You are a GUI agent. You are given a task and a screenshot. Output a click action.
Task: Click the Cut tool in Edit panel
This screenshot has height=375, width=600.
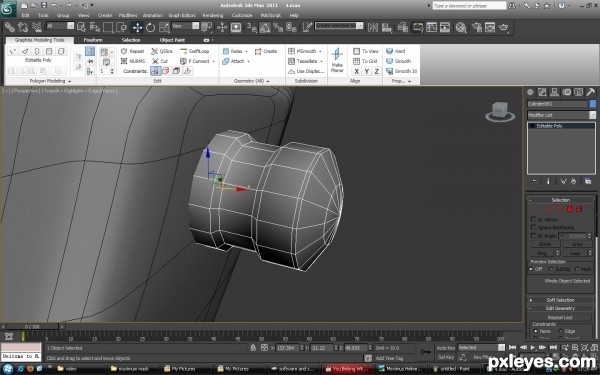point(160,61)
